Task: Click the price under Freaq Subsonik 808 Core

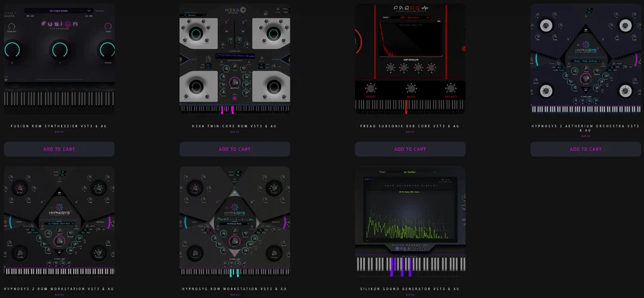Action: point(410,132)
